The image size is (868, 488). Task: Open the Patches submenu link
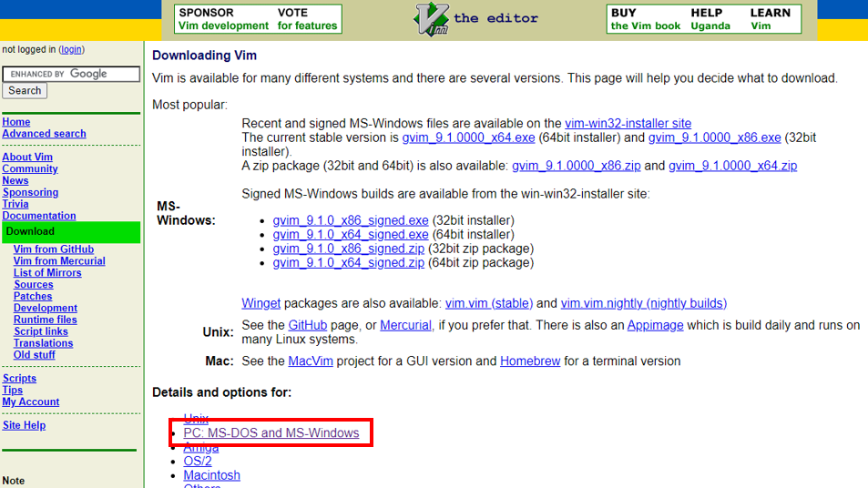[33, 296]
